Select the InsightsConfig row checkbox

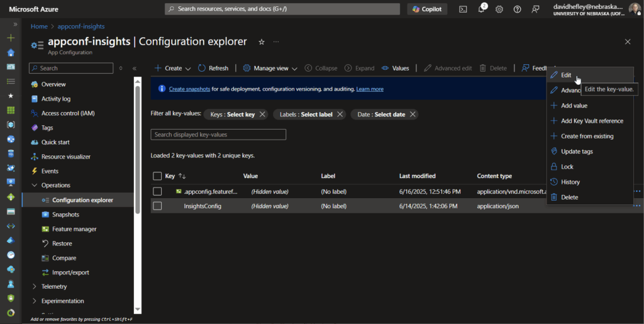(x=157, y=206)
